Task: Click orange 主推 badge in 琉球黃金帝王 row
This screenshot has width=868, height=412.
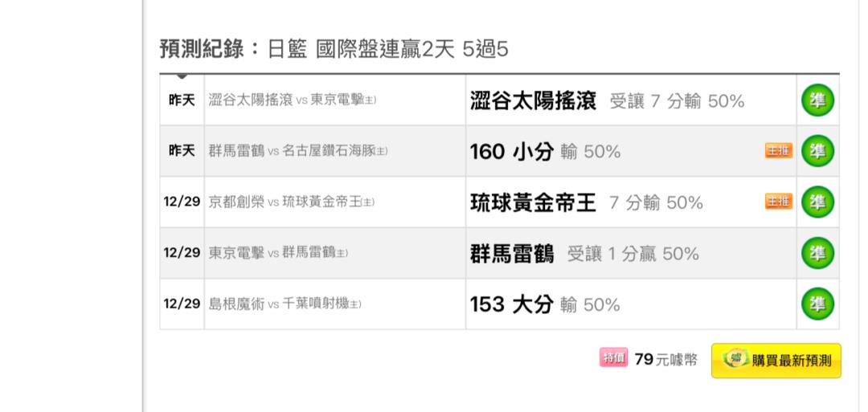Action: point(779,202)
